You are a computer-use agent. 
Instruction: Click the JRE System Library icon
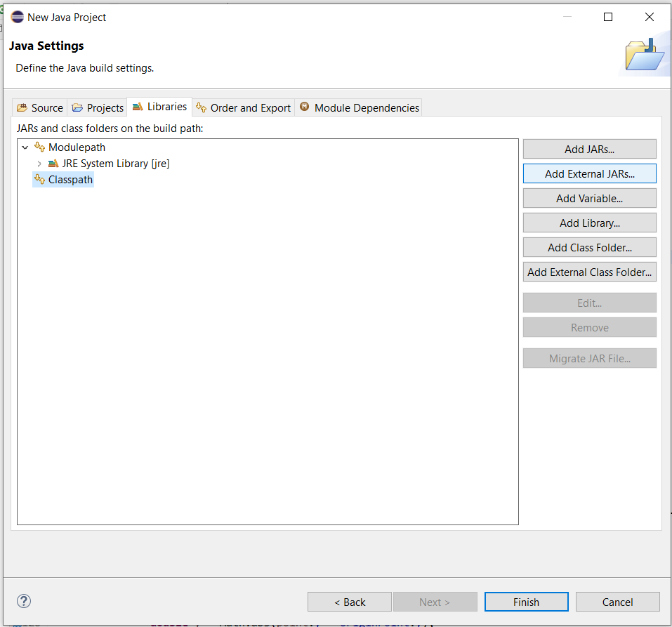(x=53, y=164)
